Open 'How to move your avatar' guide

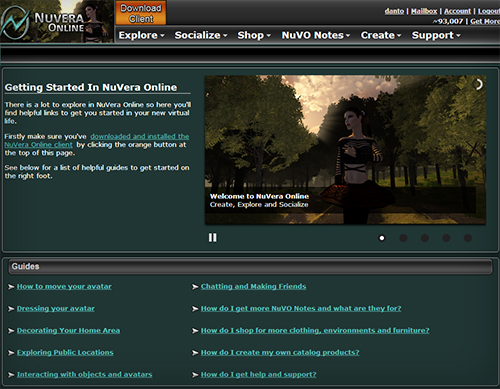tap(64, 287)
